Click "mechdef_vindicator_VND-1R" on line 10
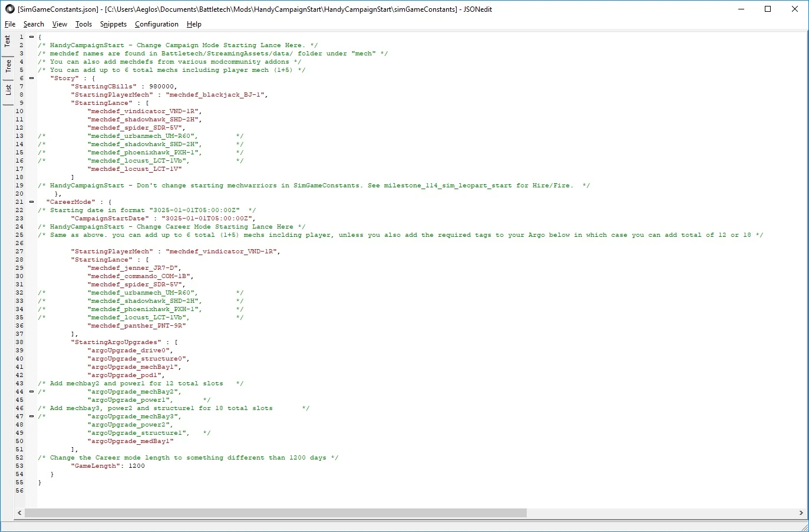 (143, 111)
